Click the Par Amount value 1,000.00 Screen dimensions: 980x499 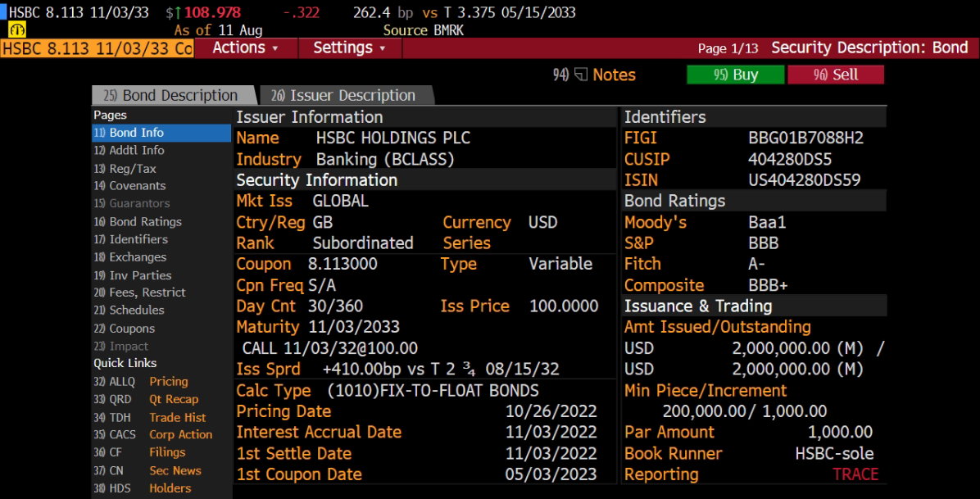[x=840, y=432]
